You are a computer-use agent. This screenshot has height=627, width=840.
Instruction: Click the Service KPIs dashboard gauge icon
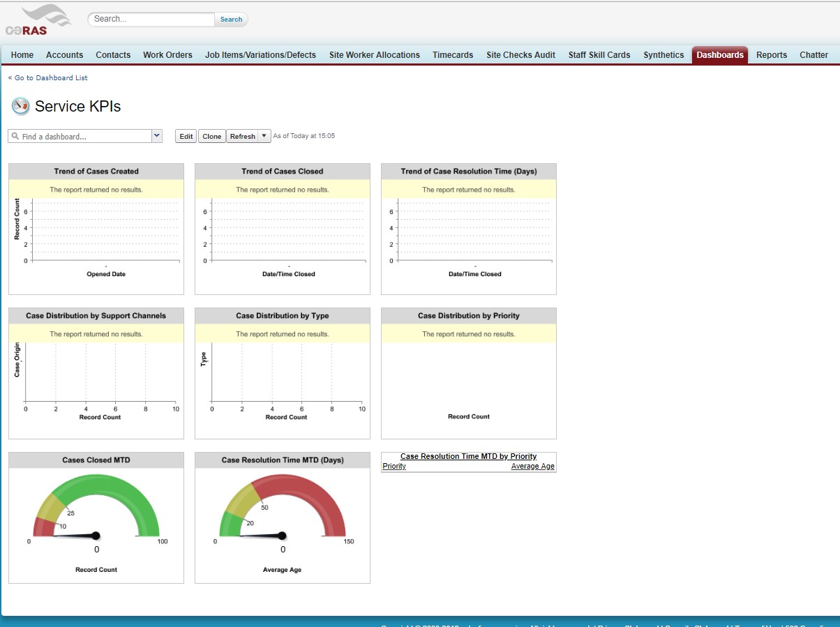click(21, 106)
